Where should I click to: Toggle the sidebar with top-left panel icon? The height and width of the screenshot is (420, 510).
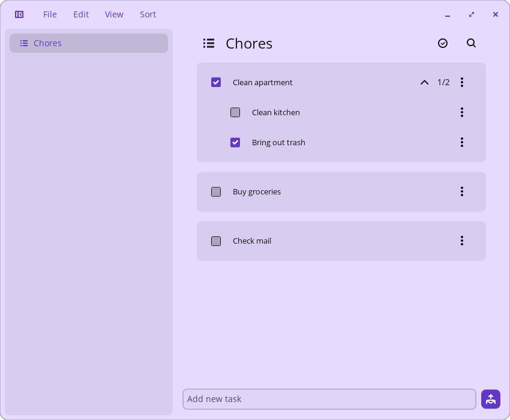pyautogui.click(x=19, y=14)
